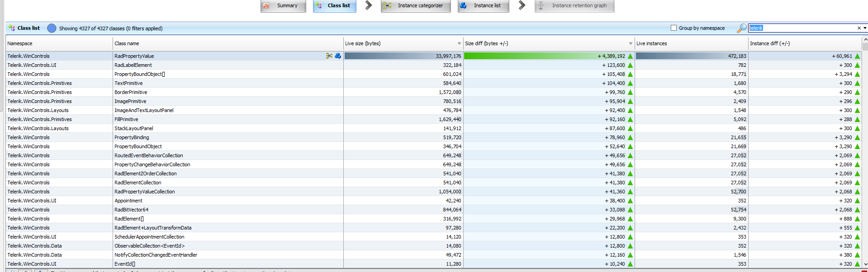Select the FillPrimitive class row
This screenshot has height=272, width=868.
point(433,119)
